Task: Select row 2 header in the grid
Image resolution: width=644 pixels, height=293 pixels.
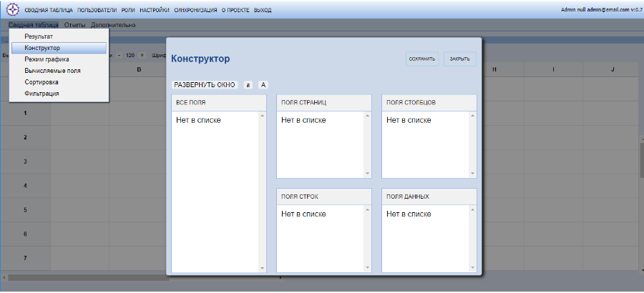Action: [25, 137]
